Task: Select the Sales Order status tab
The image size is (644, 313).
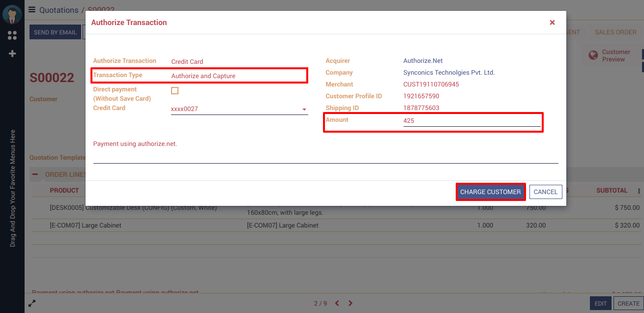Action: click(615, 32)
